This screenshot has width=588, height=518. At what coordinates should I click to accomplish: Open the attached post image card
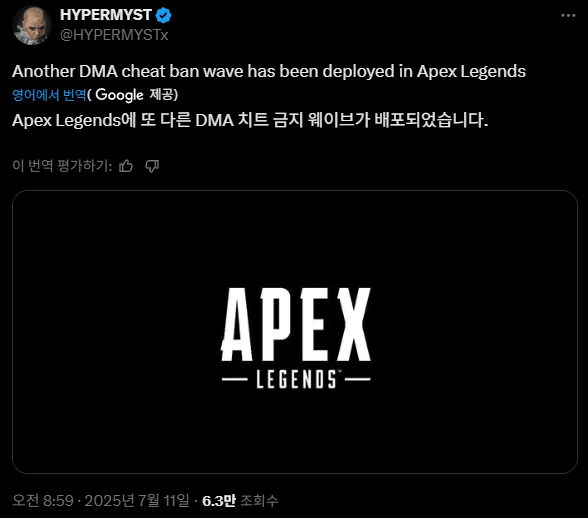[295, 332]
